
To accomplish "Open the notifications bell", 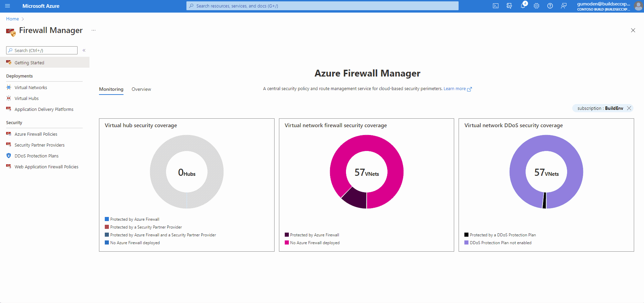I will pyautogui.click(x=523, y=6).
